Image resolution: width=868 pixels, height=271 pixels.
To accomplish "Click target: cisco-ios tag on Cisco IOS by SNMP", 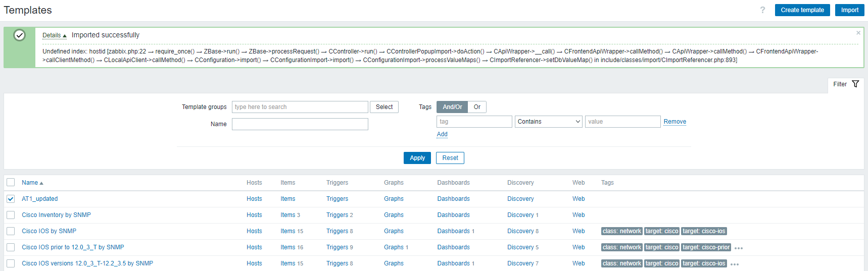I will (x=704, y=231).
